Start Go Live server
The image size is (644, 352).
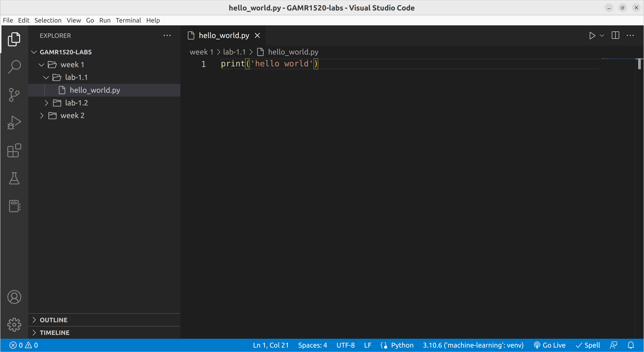click(x=550, y=345)
